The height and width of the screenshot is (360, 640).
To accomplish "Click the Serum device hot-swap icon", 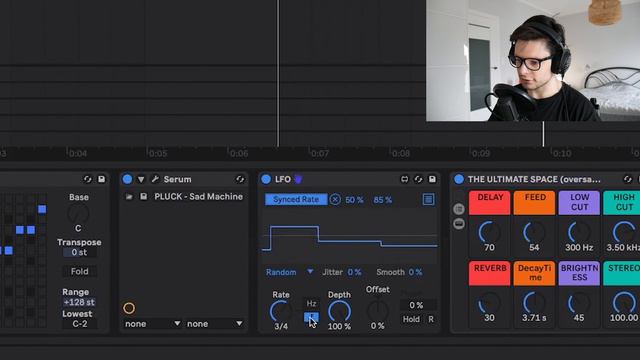I will (240, 179).
